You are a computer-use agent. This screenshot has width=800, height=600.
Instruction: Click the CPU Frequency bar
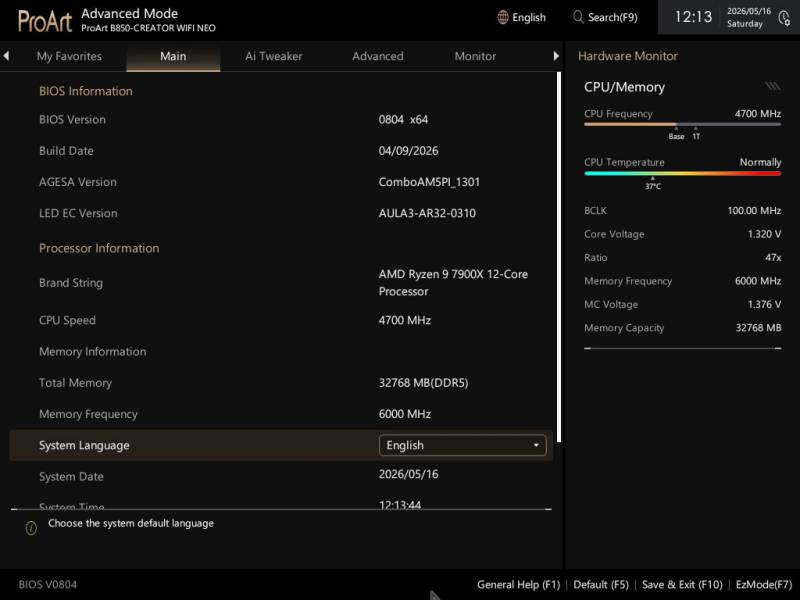click(682, 124)
